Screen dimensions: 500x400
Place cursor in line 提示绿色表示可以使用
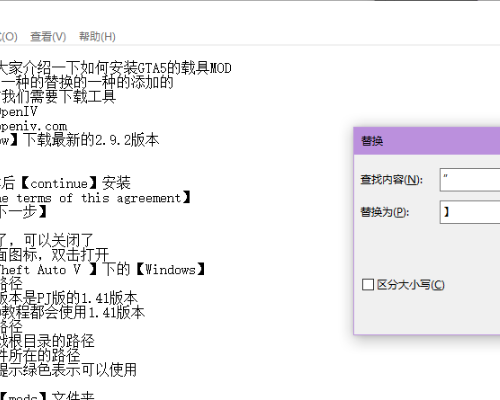pos(68,369)
